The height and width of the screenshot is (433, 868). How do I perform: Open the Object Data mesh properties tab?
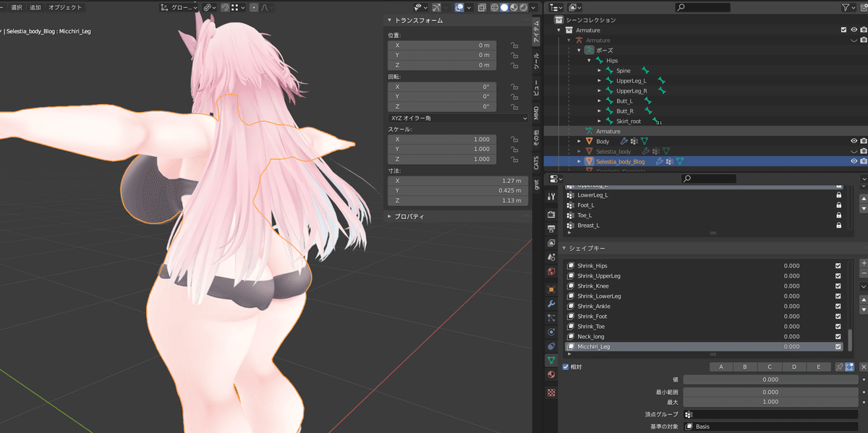point(551,360)
